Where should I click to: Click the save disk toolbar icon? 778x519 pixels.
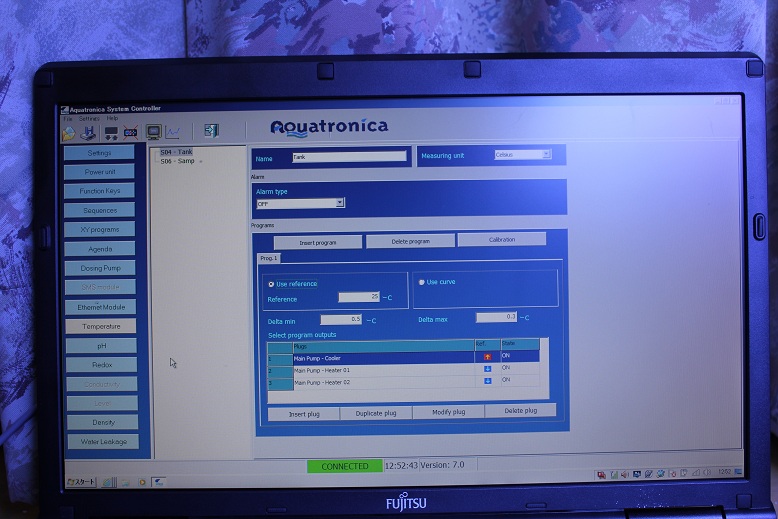pos(88,132)
